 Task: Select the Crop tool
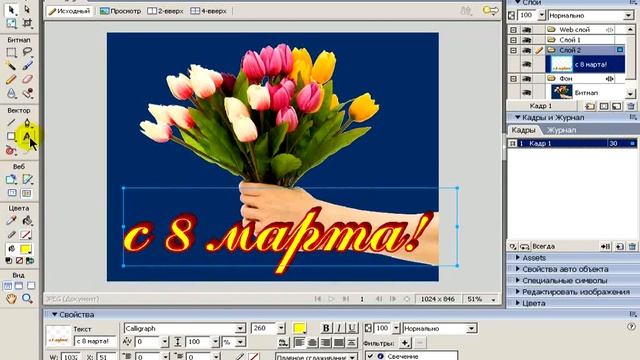point(27,23)
